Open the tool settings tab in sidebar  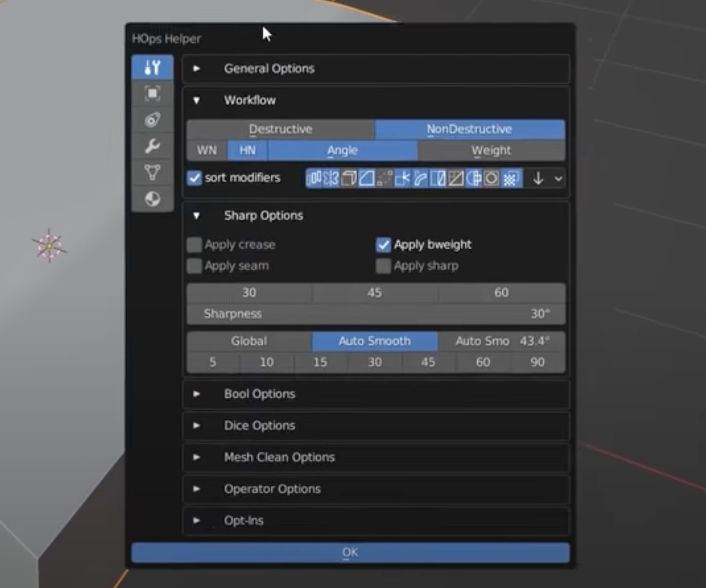click(x=152, y=67)
